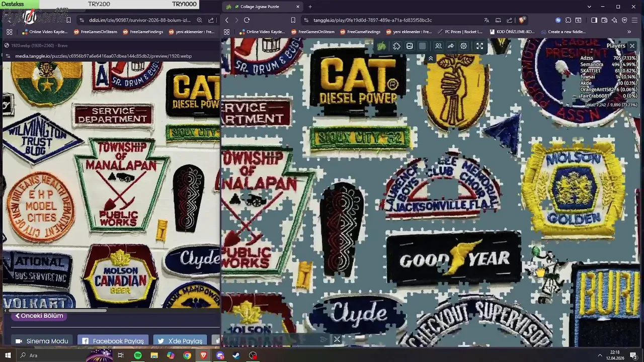Close the Collage Jigsaw Puzzle tab

pos(297,7)
